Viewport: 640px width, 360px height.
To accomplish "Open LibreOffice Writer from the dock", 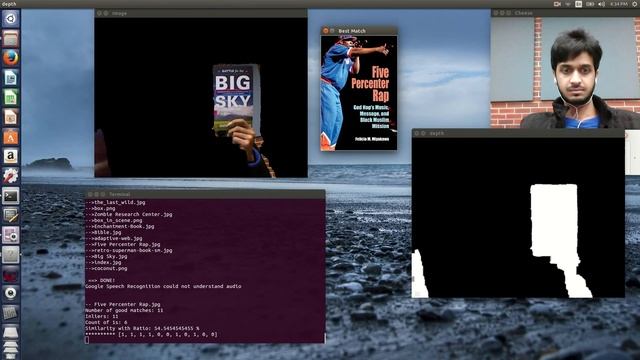I will (x=11, y=78).
